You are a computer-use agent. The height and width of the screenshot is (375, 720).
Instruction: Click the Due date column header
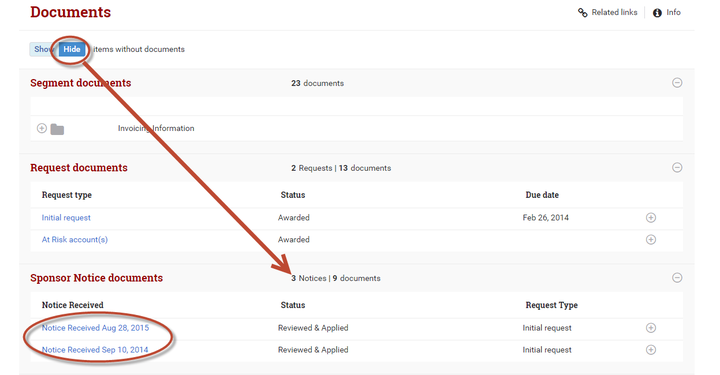click(542, 195)
